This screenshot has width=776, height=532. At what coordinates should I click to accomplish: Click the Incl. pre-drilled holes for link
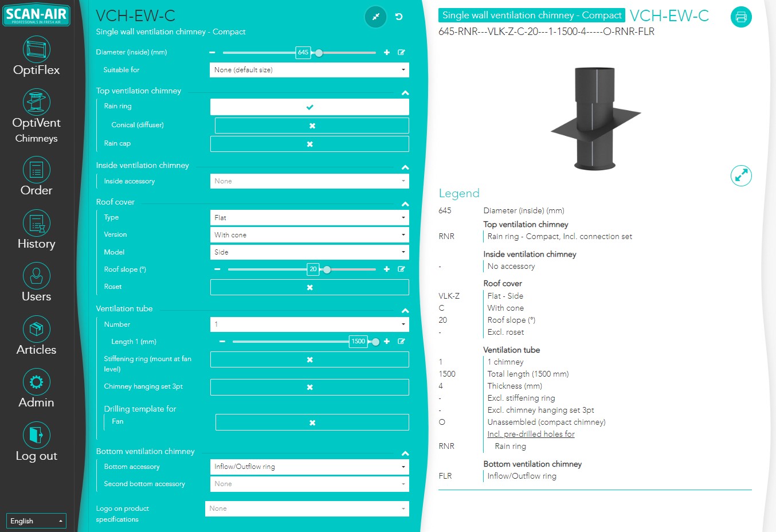[x=531, y=434]
